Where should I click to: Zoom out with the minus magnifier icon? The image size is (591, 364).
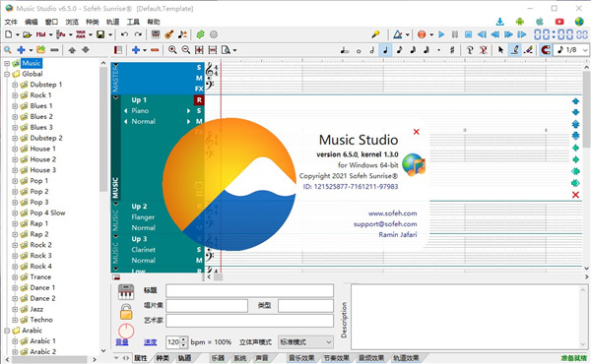pos(186,50)
